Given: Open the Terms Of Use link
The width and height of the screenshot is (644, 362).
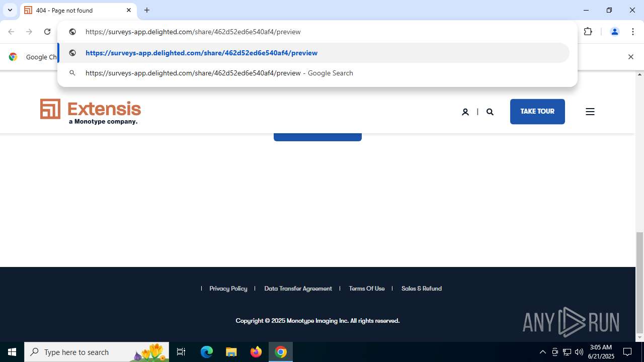Looking at the screenshot, I should (x=367, y=289).
